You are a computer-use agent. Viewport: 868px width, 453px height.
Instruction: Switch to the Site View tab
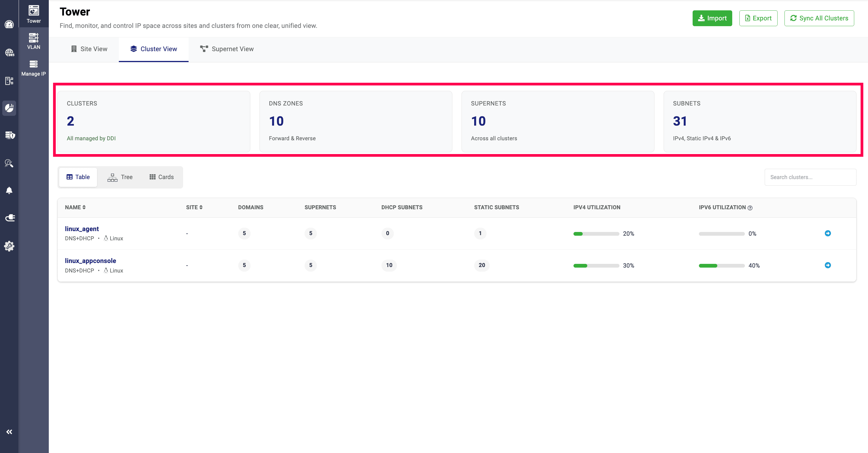89,49
